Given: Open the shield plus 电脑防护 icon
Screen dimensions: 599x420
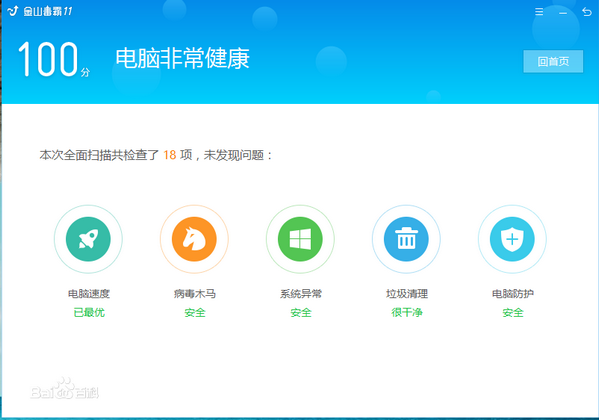Looking at the screenshot, I should click(512, 239).
